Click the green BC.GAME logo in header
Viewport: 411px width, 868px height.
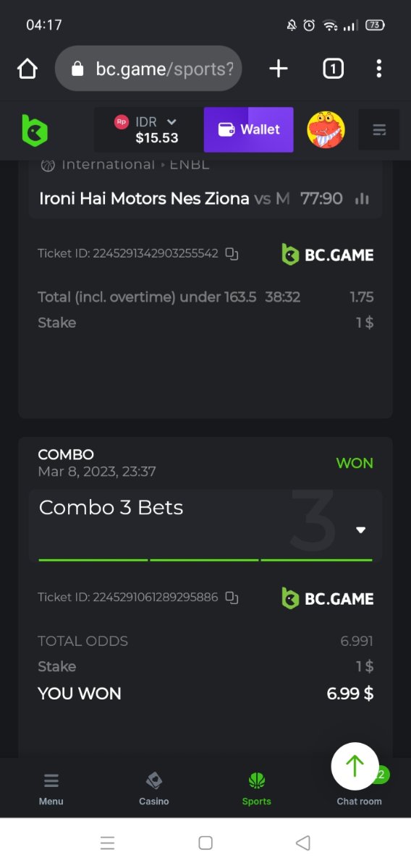[x=34, y=130]
